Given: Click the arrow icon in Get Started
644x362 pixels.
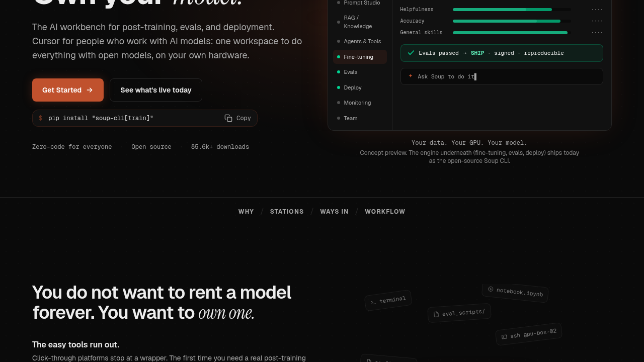Looking at the screenshot, I should [x=90, y=90].
